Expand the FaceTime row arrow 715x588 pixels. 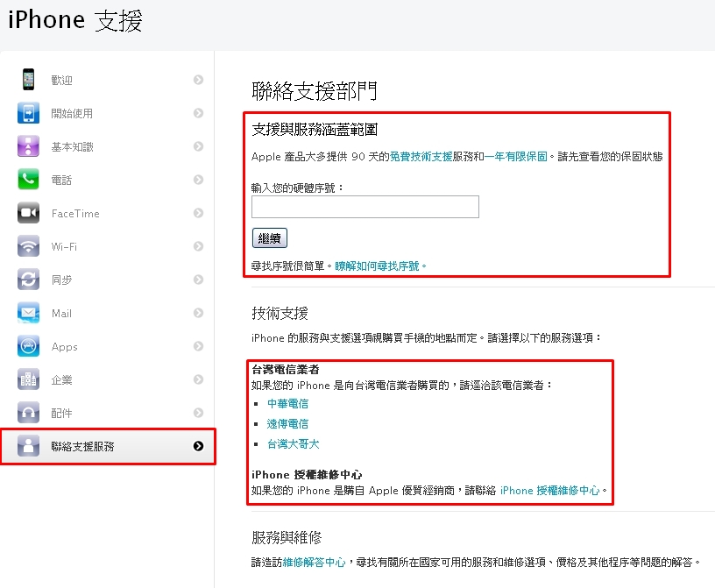[198, 213]
